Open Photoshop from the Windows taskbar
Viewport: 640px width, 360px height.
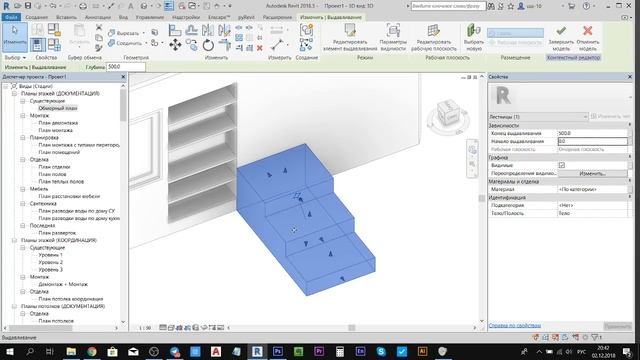[278, 351]
